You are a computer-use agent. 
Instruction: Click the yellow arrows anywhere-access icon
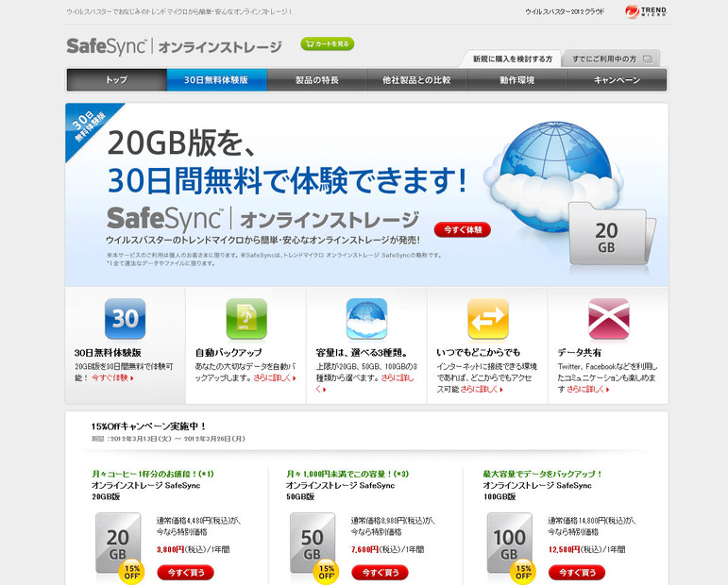487,319
